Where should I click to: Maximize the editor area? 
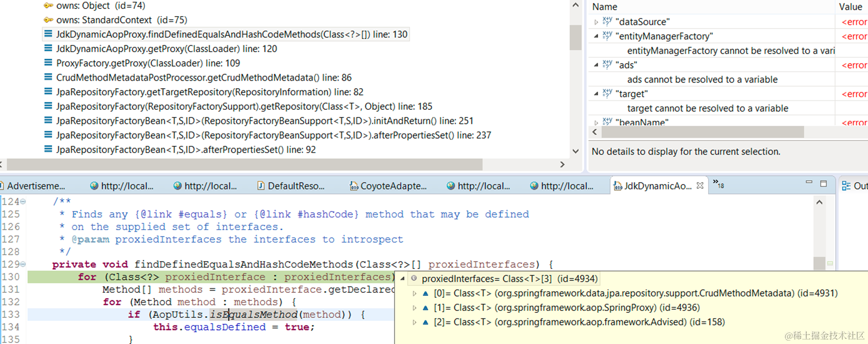point(823,184)
